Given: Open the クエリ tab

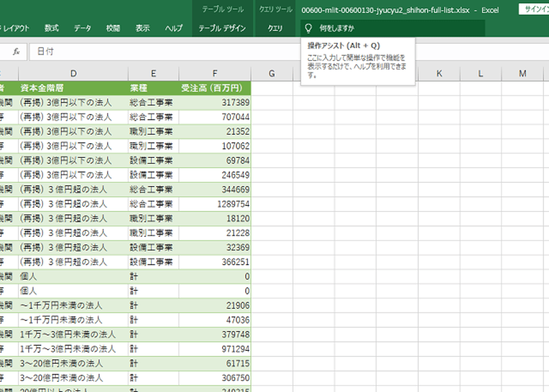Looking at the screenshot, I should click(275, 28).
